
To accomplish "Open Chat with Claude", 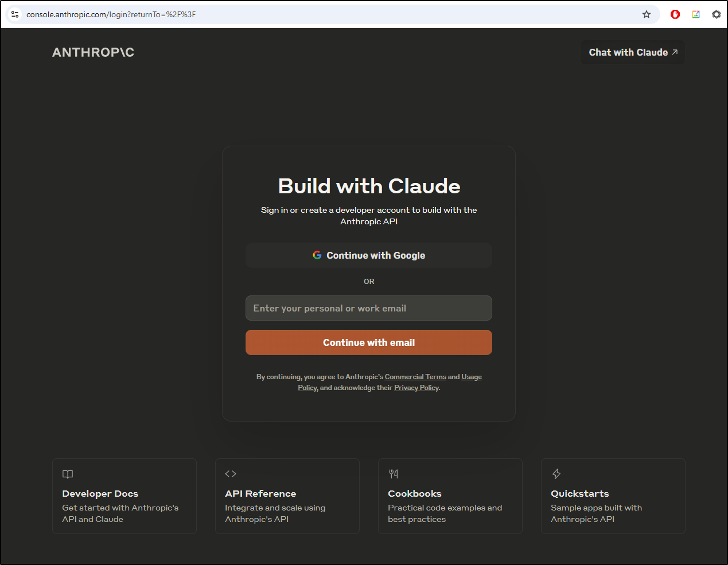I will click(633, 52).
